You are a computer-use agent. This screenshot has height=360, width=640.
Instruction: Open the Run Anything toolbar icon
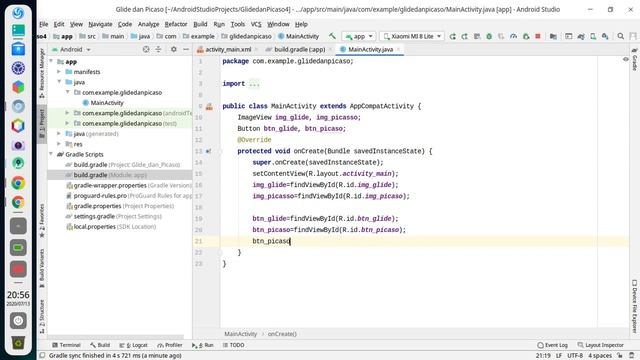pyautogui.click(x=569, y=36)
